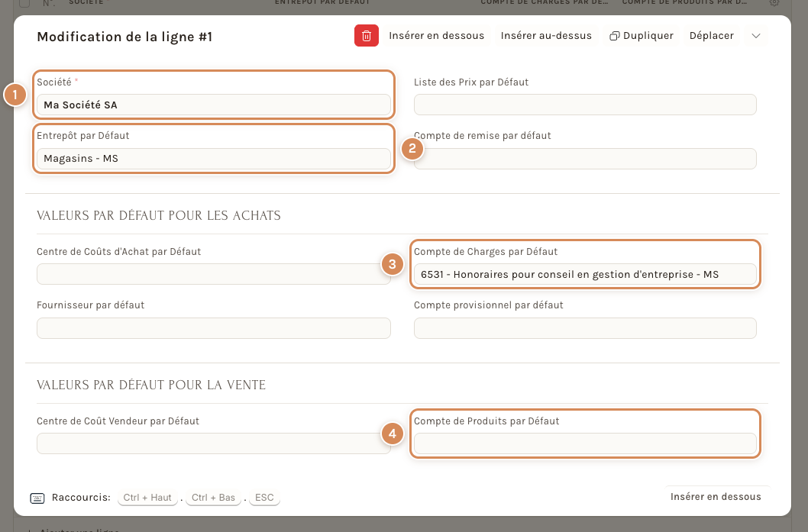Open the chevron menu beside Déplacer
This screenshot has width=808, height=532.
tap(756, 36)
